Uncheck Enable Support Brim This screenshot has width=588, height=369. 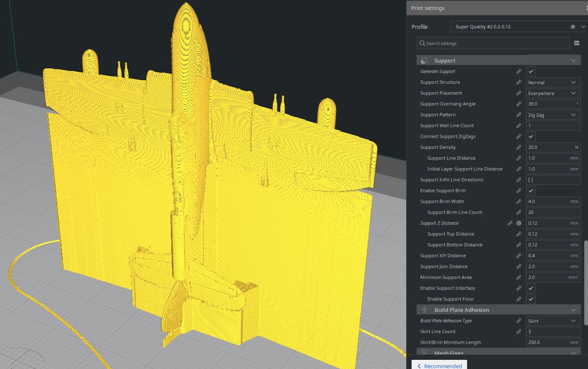coord(530,191)
